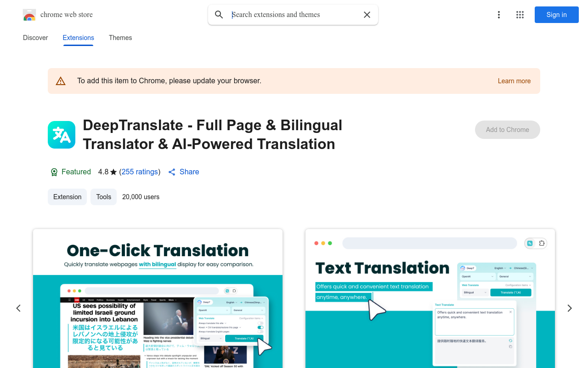Open the One-Click Translation screenshot

[x=158, y=299]
